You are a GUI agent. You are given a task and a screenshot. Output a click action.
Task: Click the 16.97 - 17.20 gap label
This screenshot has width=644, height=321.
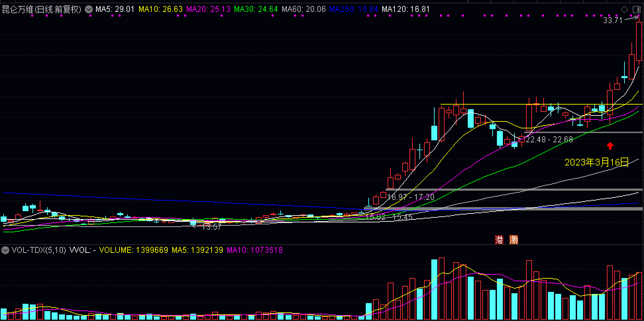410,197
